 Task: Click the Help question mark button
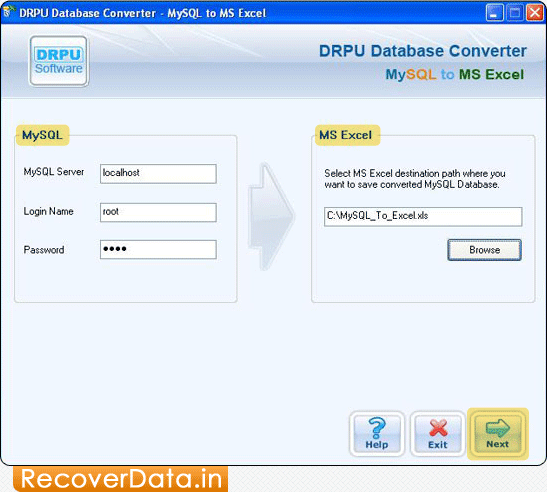click(377, 434)
